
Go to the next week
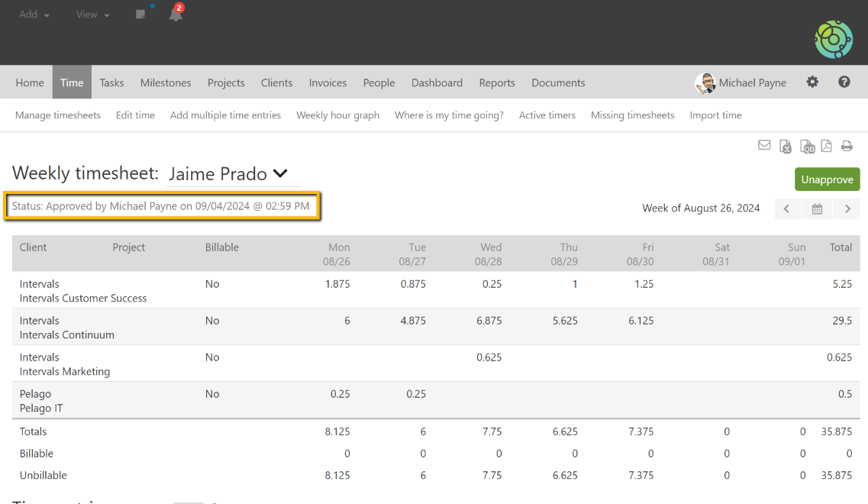[x=847, y=208]
